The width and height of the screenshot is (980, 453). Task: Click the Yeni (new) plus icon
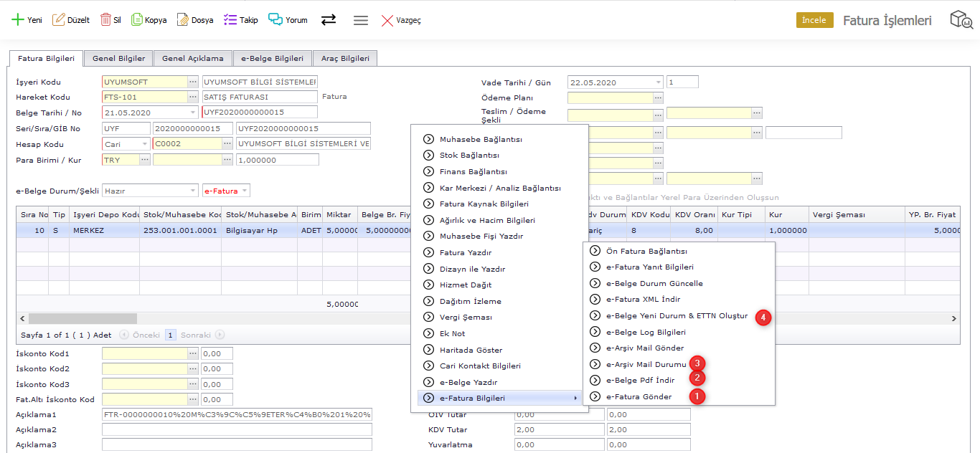pos(18,20)
